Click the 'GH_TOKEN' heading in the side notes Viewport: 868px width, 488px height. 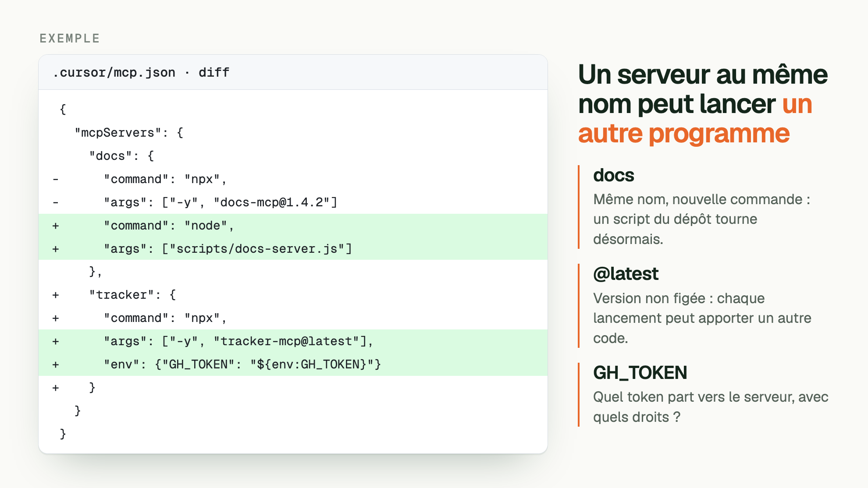640,373
